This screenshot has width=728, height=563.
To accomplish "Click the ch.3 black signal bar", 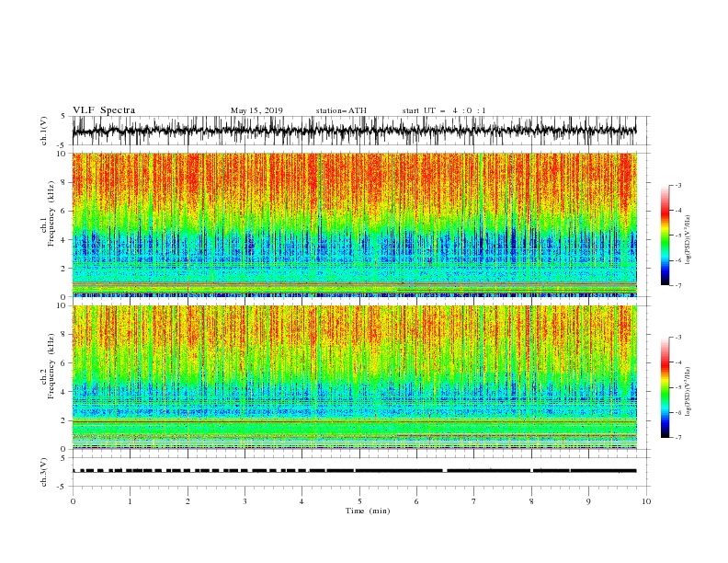I will coord(354,471).
